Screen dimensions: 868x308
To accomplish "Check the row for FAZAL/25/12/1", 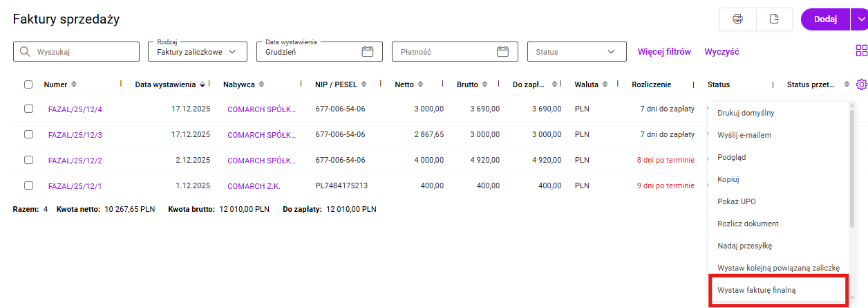I will 28,185.
